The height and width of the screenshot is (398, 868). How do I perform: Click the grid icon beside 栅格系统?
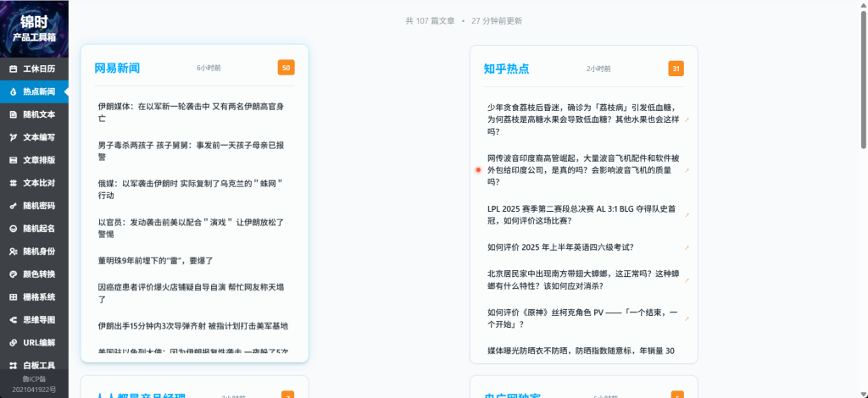click(x=14, y=297)
